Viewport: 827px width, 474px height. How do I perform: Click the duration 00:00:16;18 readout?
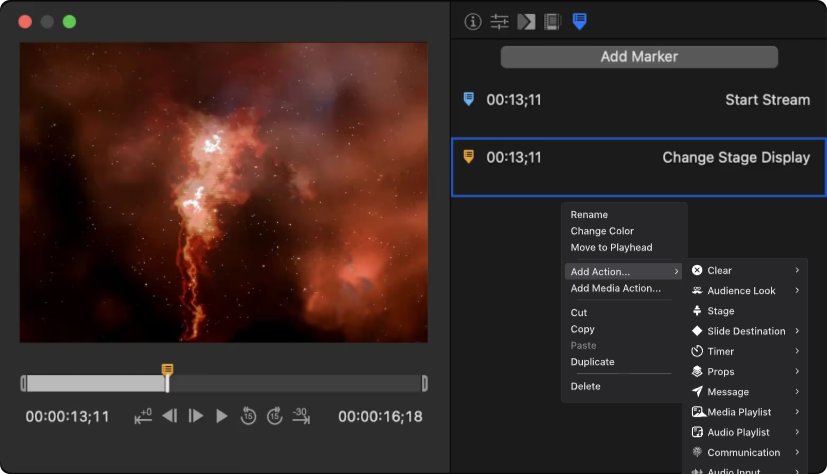380,417
